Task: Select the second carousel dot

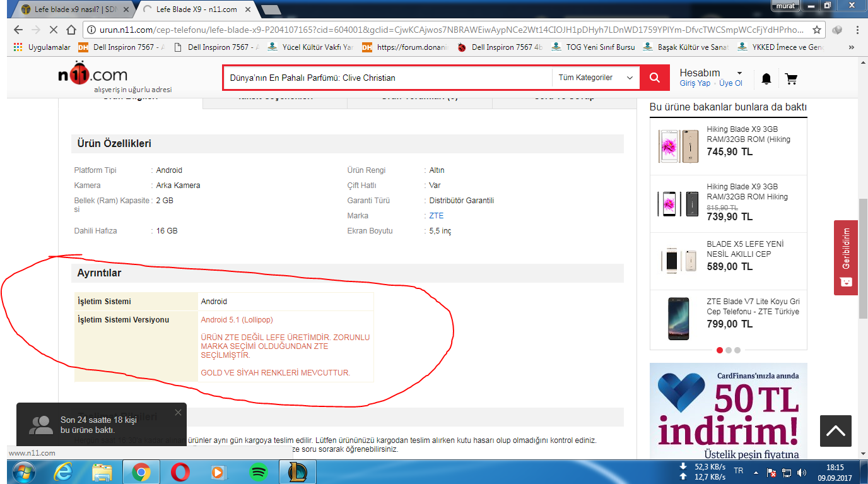Action: coord(729,350)
